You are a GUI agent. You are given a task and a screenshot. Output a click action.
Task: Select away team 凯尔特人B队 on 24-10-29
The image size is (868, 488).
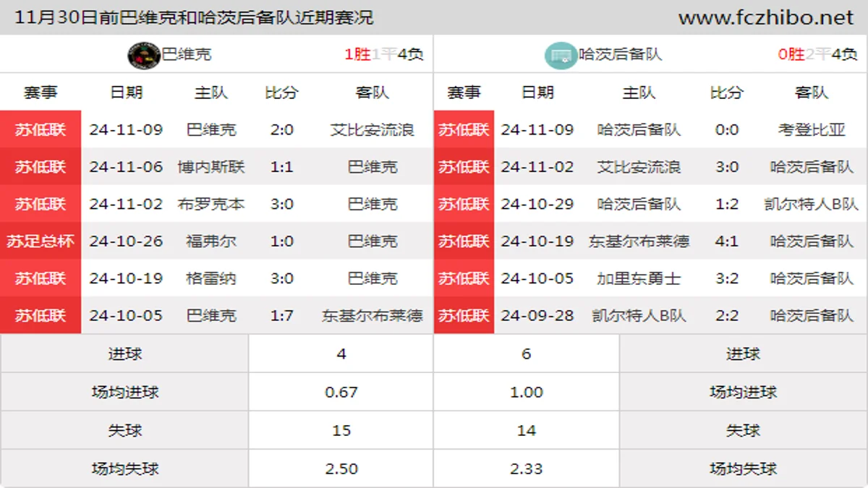point(812,205)
